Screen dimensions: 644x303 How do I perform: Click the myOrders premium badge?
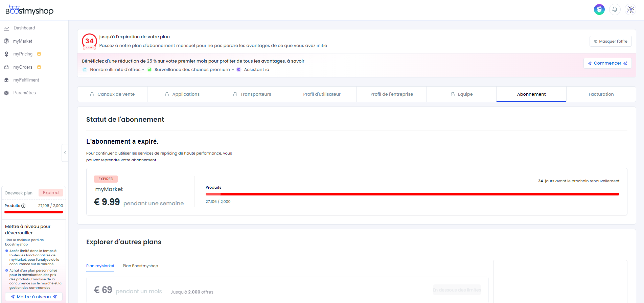click(x=39, y=67)
